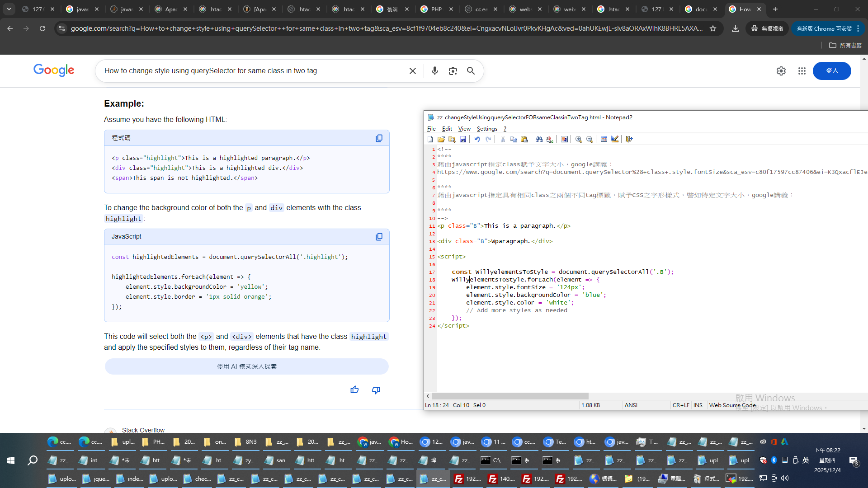Click the Zoom Out magnifier in Notepad2
The height and width of the screenshot is (488, 868).
tap(590, 139)
